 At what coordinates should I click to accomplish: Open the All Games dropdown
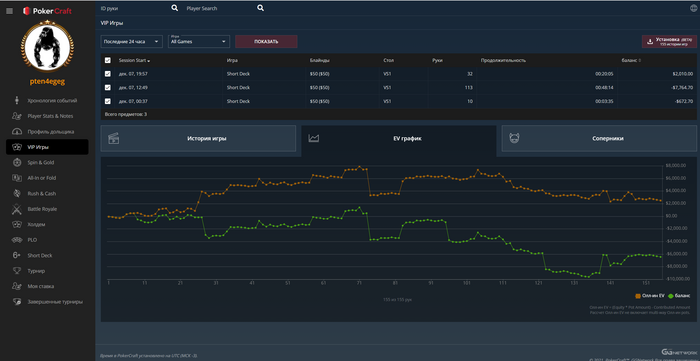(199, 41)
